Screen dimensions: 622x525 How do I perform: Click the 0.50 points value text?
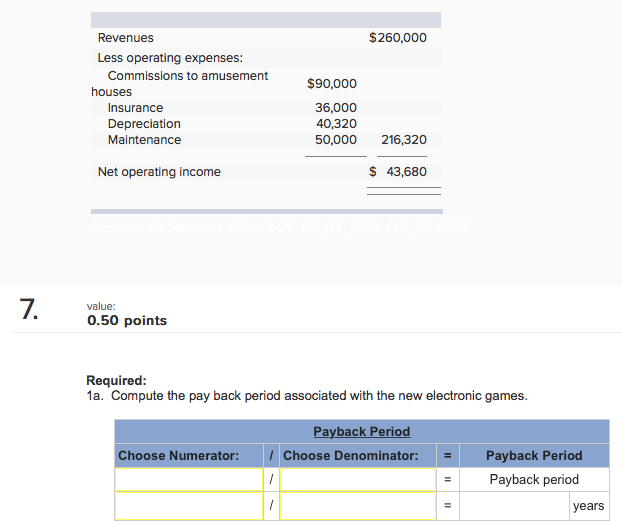127,321
